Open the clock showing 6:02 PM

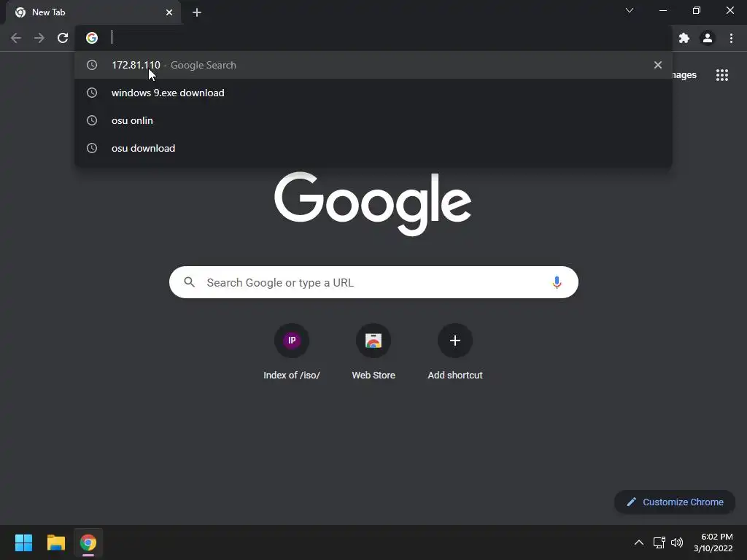713,542
